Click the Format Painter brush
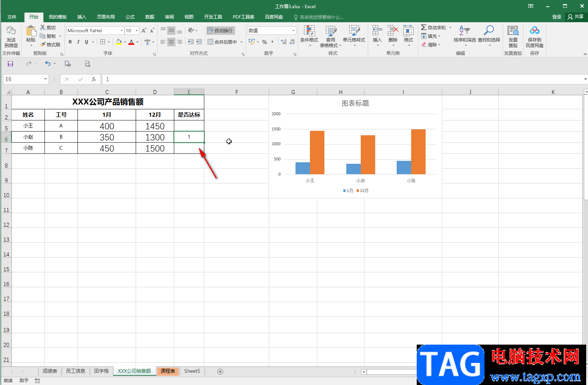The width and height of the screenshot is (588, 385). pyautogui.click(x=43, y=44)
